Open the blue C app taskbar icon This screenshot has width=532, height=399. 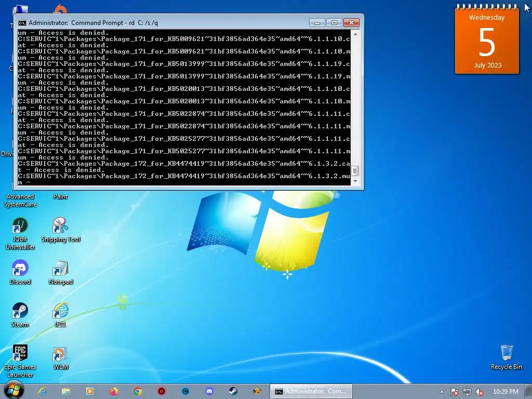(185, 391)
